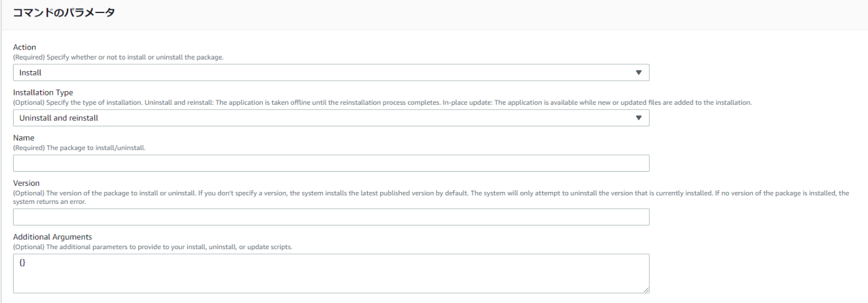The height and width of the screenshot is (303, 868).
Task: Click the Installation Type label
Action: pos(43,92)
